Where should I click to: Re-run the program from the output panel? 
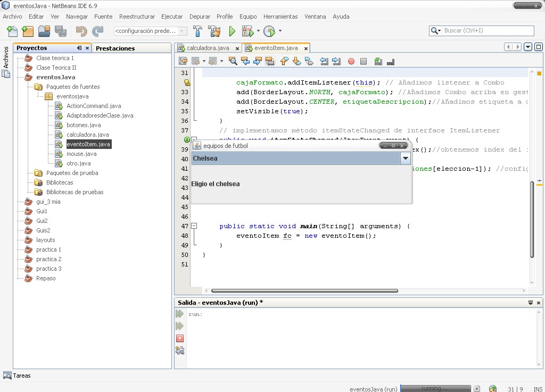point(179,314)
